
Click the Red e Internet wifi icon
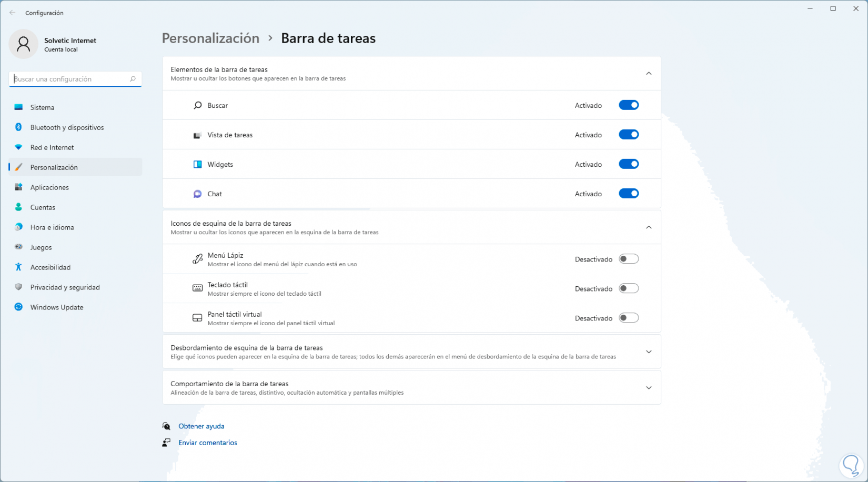pos(18,147)
